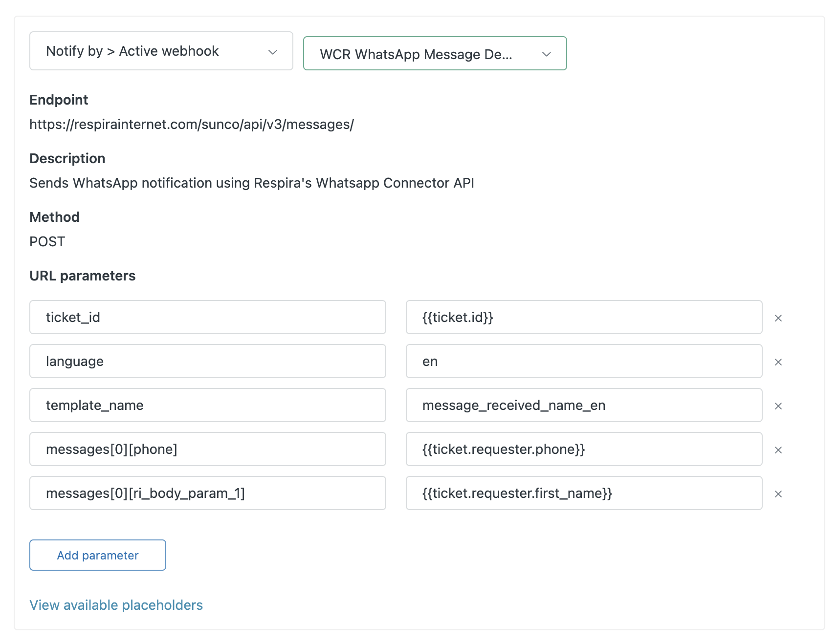The height and width of the screenshot is (644, 838).
Task: Click the ticket_id key field
Action: click(207, 318)
